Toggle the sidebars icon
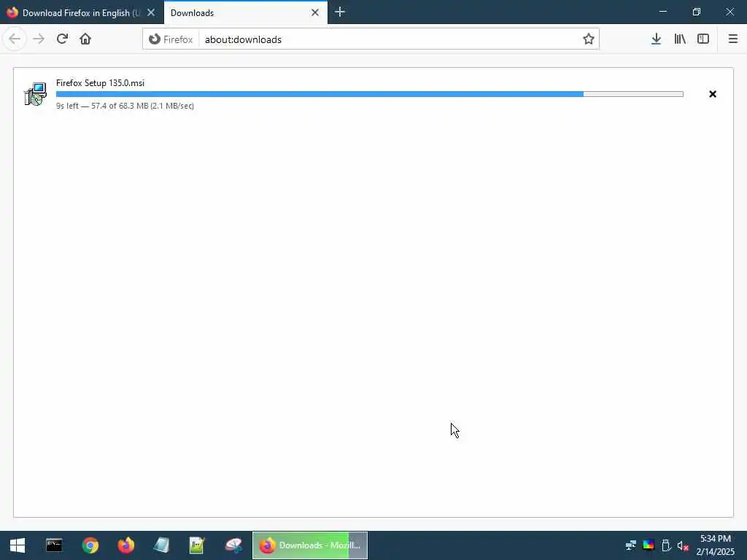747x560 pixels. pos(703,39)
